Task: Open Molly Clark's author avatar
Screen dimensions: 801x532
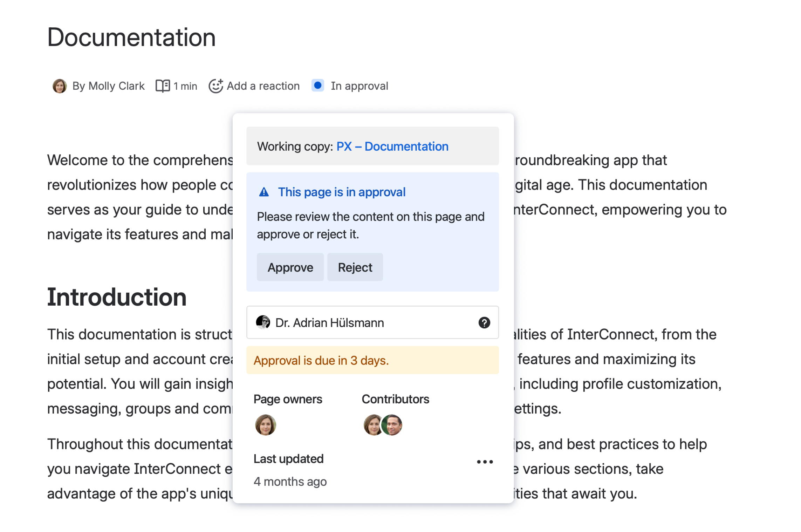Action: (x=60, y=86)
